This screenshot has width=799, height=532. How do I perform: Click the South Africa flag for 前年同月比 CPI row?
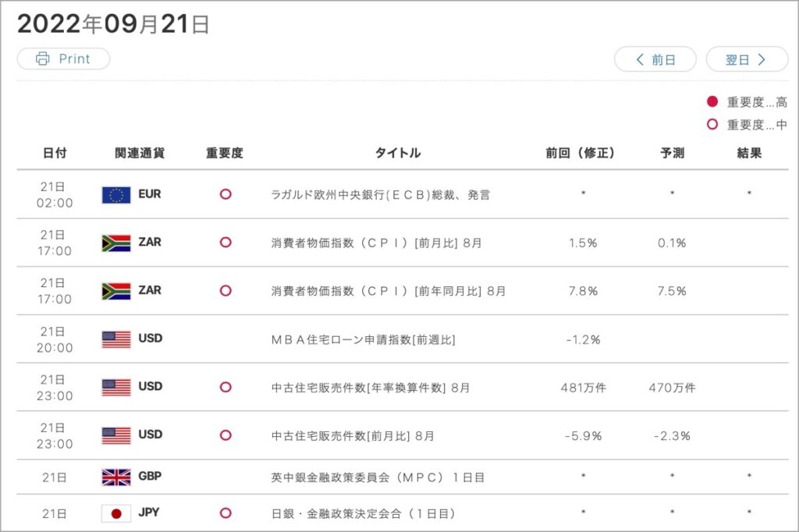pyautogui.click(x=116, y=291)
